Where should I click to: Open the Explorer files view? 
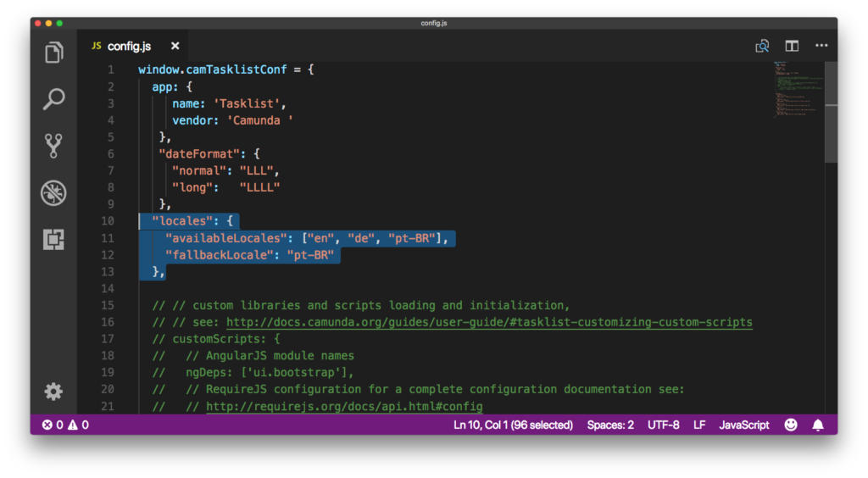(x=53, y=53)
